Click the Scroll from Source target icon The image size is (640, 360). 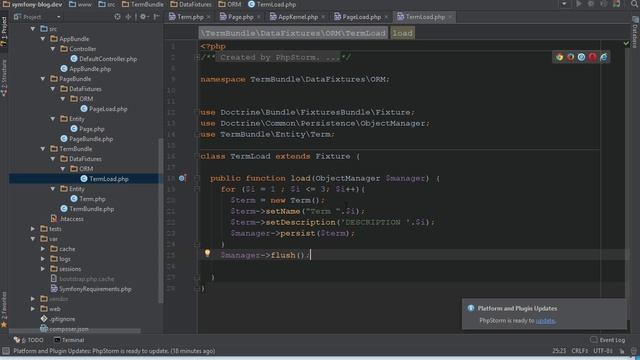(118, 17)
